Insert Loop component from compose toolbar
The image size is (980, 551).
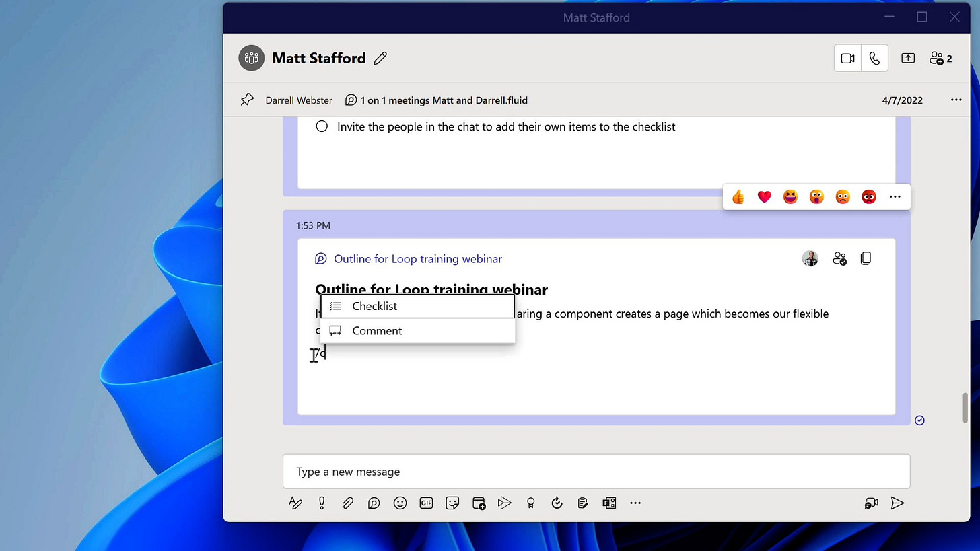(x=374, y=503)
